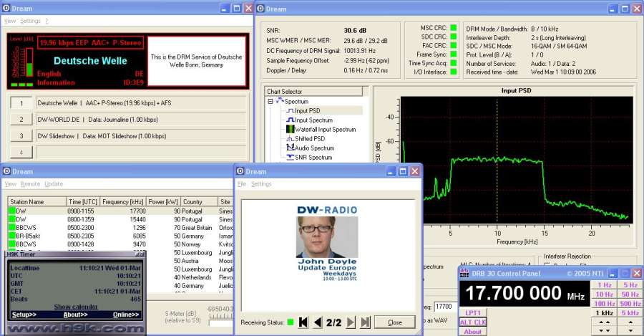Sort stations by Power [kW] column
This screenshot has height=336, width=644.
click(163, 201)
